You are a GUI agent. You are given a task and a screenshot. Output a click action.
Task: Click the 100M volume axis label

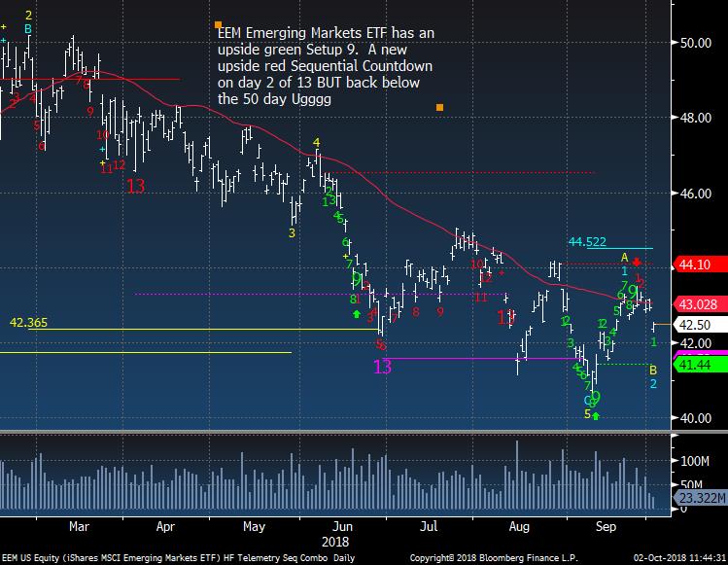click(x=695, y=461)
